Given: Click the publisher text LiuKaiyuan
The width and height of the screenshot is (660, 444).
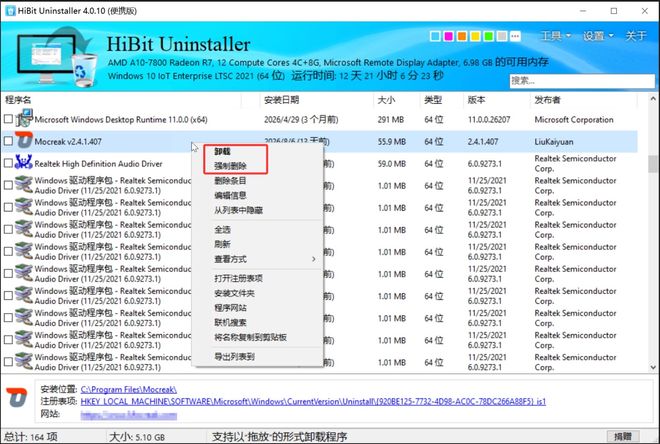Looking at the screenshot, I should click(x=554, y=142).
